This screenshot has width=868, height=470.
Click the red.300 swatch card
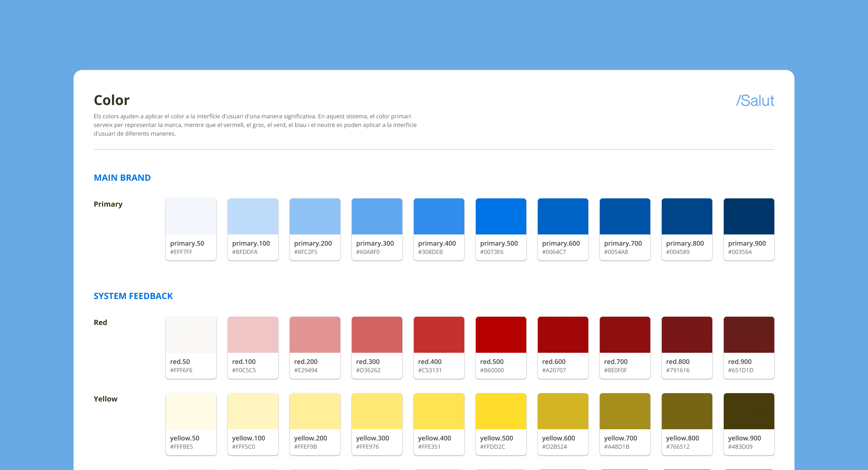[377, 347]
